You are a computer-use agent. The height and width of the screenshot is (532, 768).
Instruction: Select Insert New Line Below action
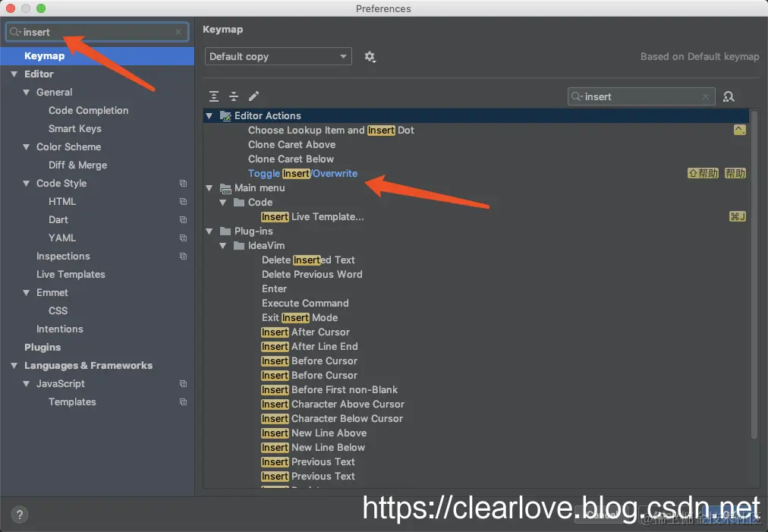coord(313,448)
